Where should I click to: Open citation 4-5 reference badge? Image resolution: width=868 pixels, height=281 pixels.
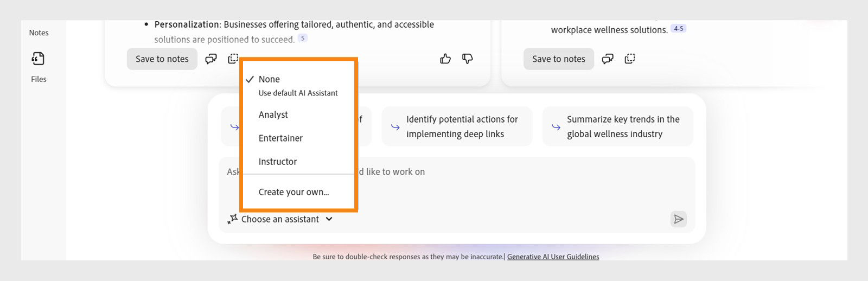[679, 28]
